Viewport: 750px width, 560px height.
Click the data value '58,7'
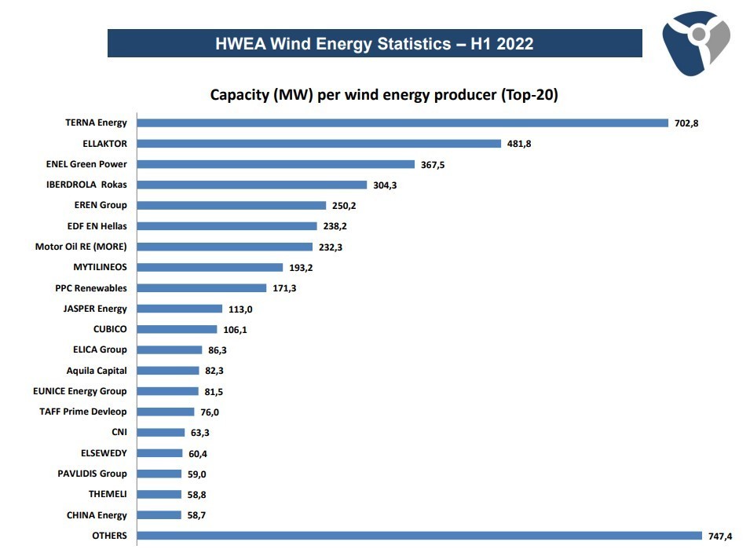(x=196, y=515)
